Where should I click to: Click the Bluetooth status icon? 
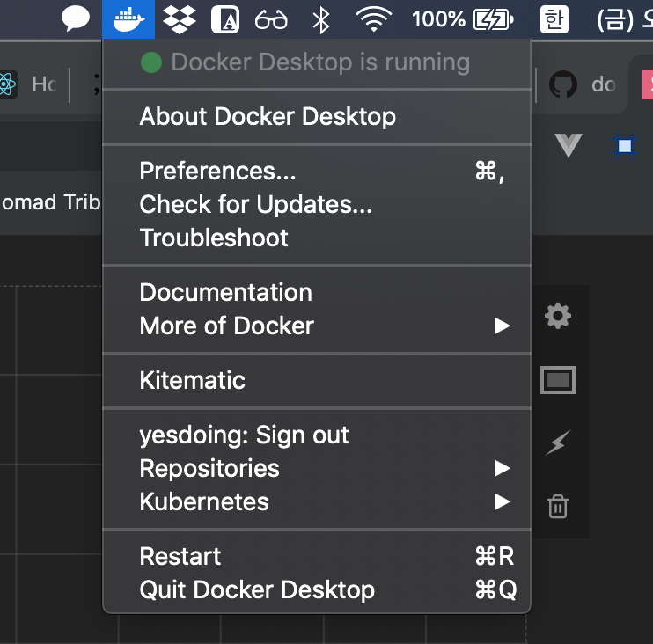[x=321, y=18]
